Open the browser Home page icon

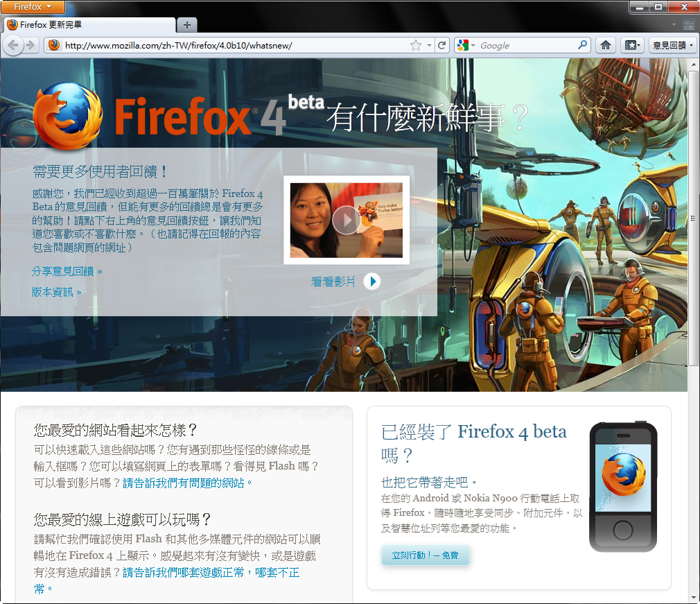(604, 45)
